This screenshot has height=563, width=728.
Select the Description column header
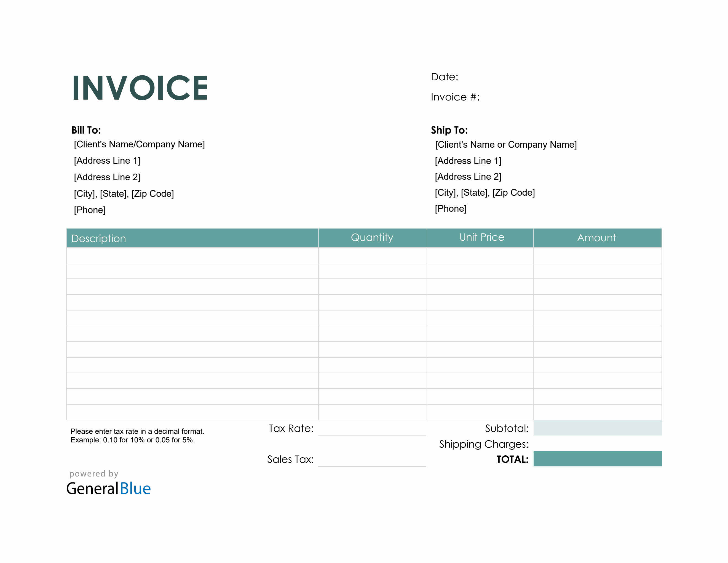tap(99, 238)
